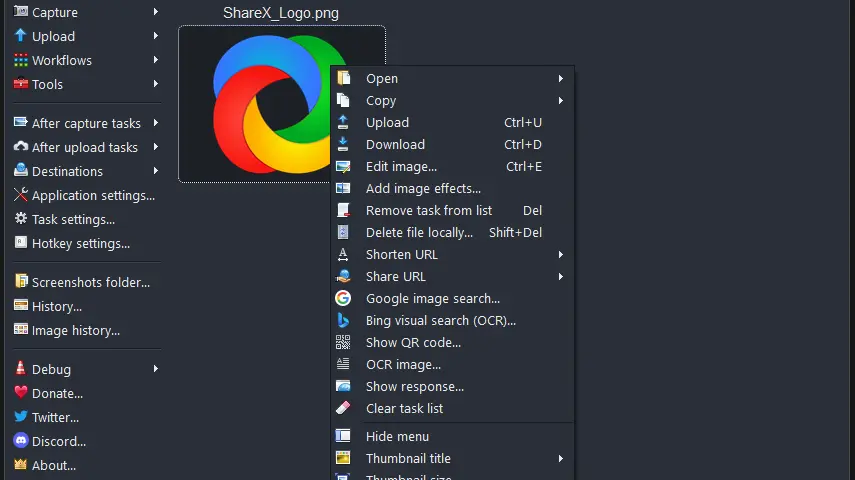Open Screenshots folder... label
Screen dimensions: 855x480
[x=91, y=282]
